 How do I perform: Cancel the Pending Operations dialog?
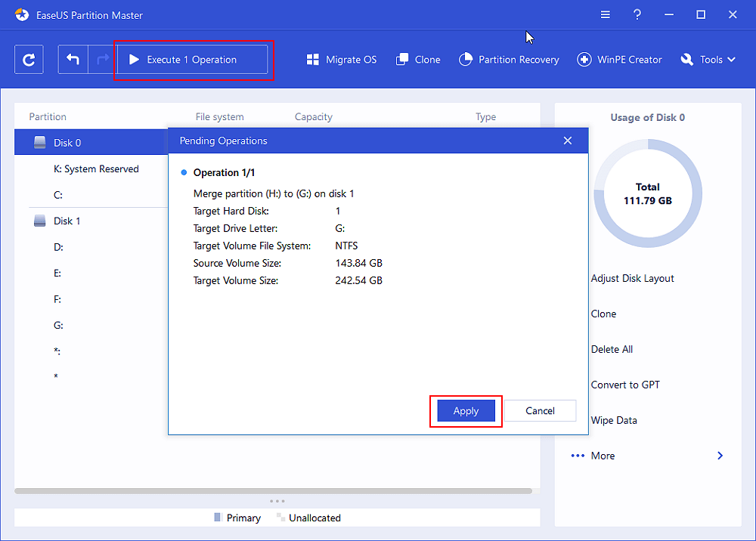pos(540,411)
